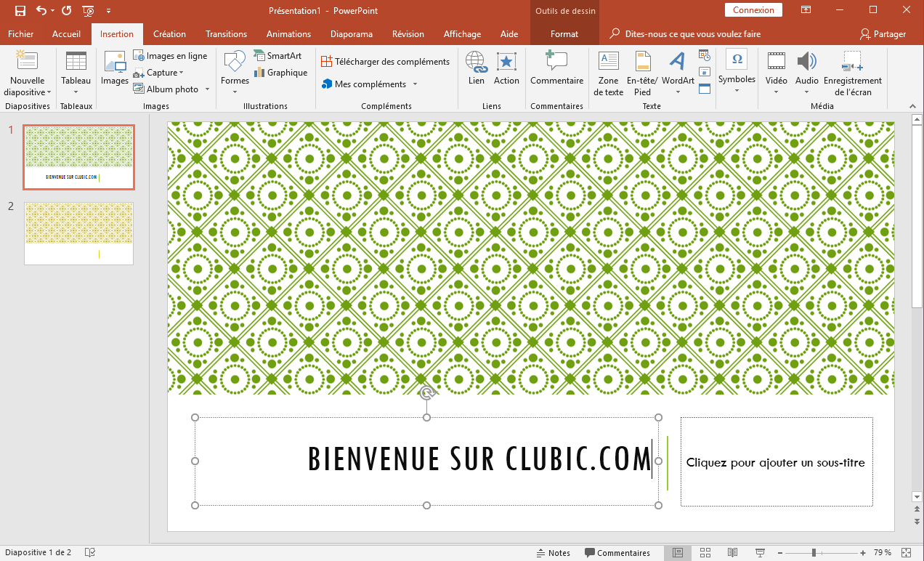Insert a chart with Graphique

click(x=280, y=73)
